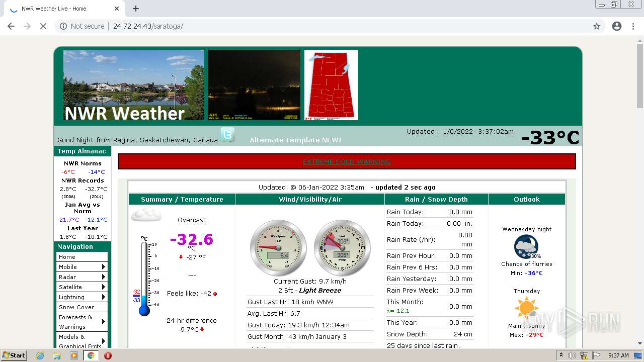Open the Windows Start menu
Viewport: 644px width, 362px height.
pyautogui.click(x=14, y=355)
